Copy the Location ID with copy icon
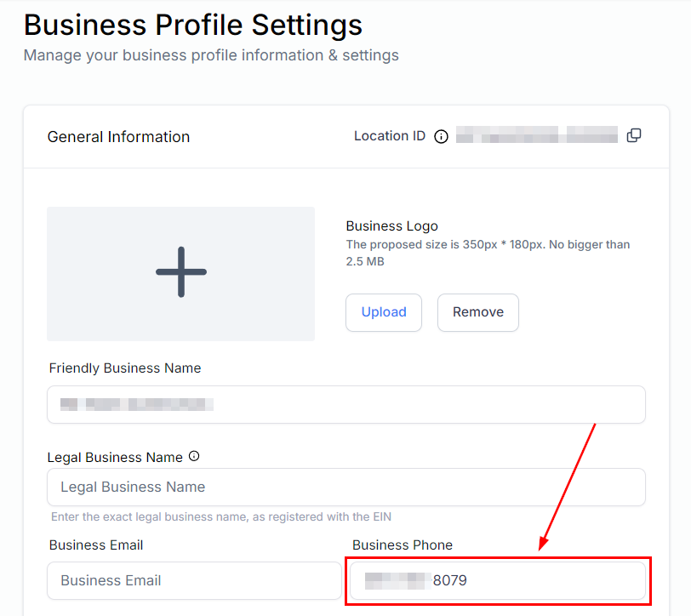 pyautogui.click(x=634, y=135)
